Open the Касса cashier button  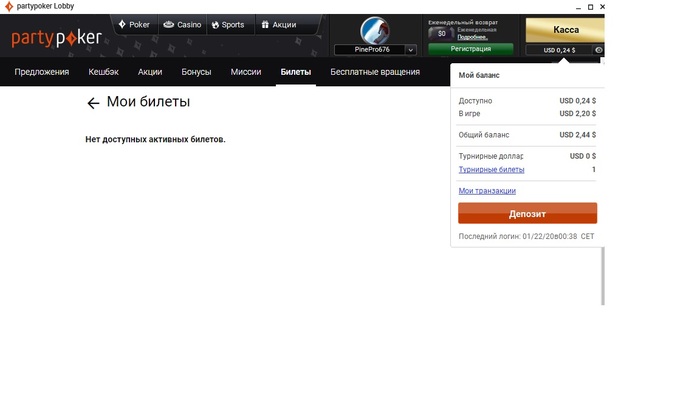(x=565, y=30)
